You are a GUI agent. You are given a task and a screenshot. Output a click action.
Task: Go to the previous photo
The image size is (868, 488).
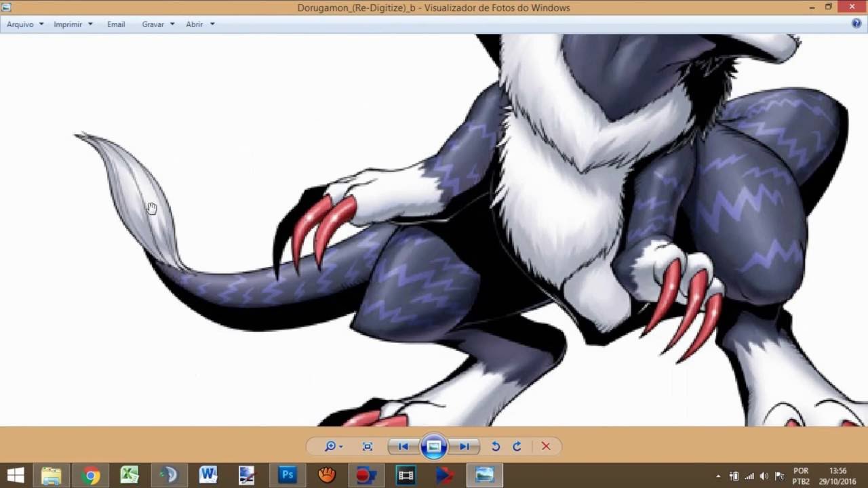[403, 446]
